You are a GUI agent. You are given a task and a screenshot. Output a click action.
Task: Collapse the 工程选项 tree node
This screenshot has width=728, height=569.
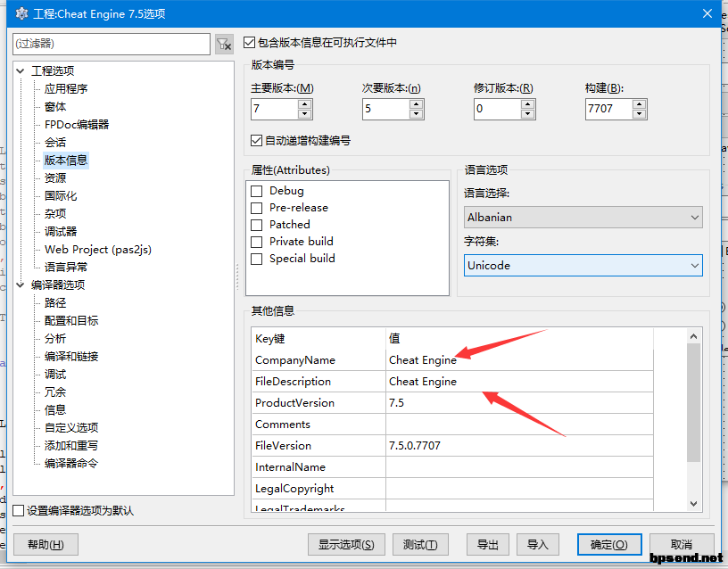pos(20,71)
